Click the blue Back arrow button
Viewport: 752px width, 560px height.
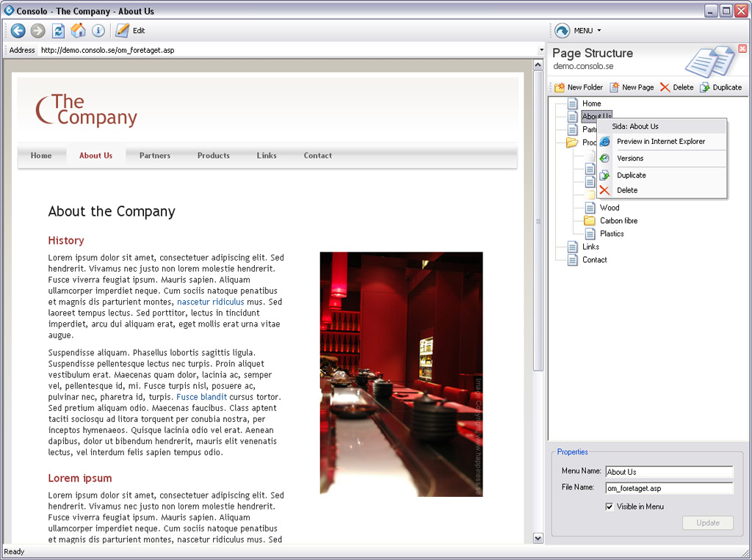[x=18, y=31]
